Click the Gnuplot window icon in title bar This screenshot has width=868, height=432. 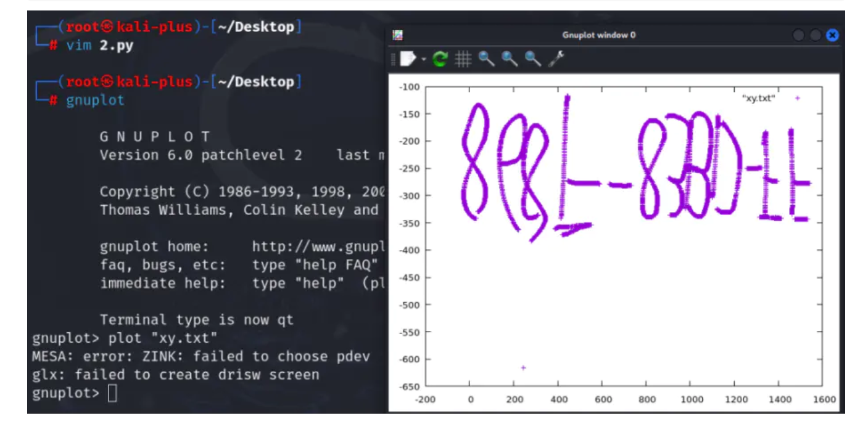(x=398, y=35)
